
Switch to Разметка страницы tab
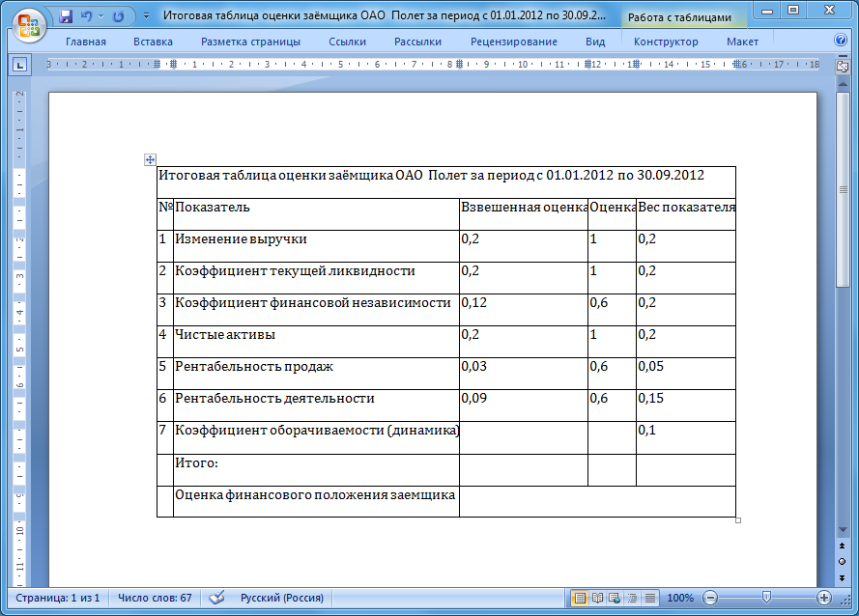coord(250,42)
